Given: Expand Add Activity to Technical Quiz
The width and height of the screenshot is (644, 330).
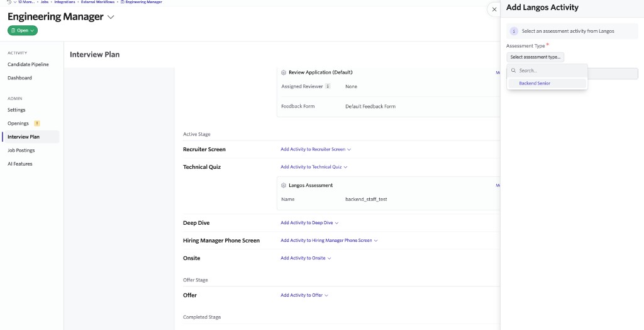Looking at the screenshot, I should click(314, 167).
